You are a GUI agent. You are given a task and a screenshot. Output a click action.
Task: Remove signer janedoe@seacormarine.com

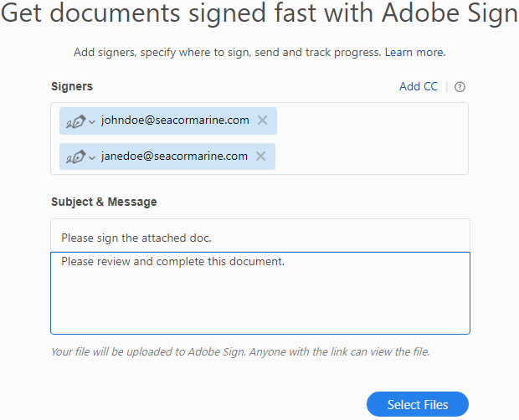tap(260, 156)
